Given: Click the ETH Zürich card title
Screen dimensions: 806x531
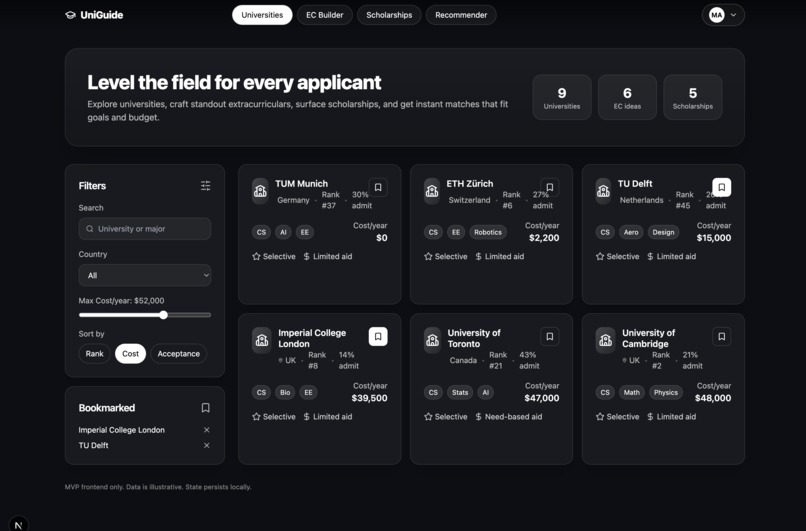Looking at the screenshot, I should pos(470,184).
